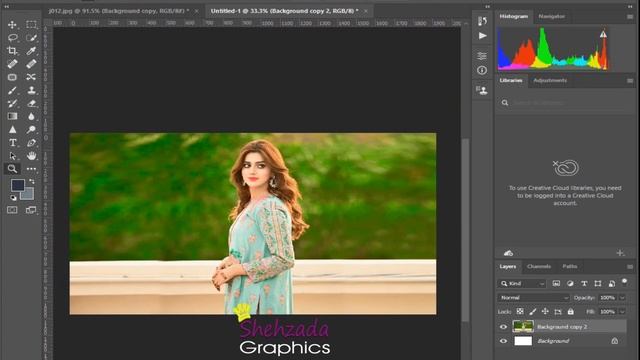The image size is (640, 360).
Task: Switch to the Channels tab
Action: coord(539,267)
